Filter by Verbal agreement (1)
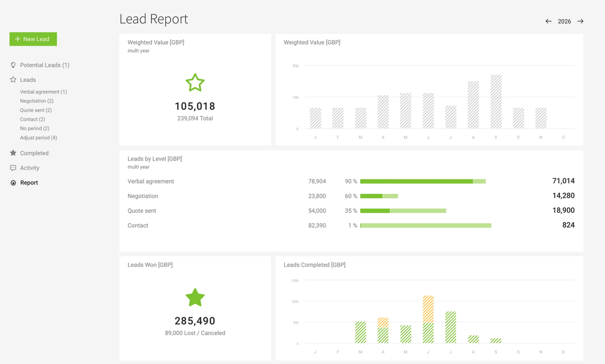Image resolution: width=605 pixels, height=364 pixels. pos(43,92)
